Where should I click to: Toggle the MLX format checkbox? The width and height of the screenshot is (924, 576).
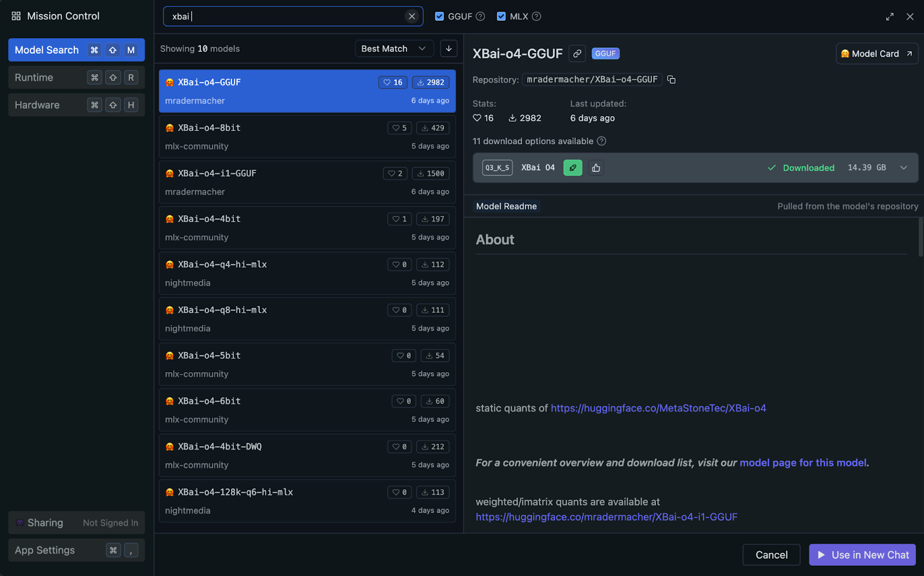tap(501, 16)
